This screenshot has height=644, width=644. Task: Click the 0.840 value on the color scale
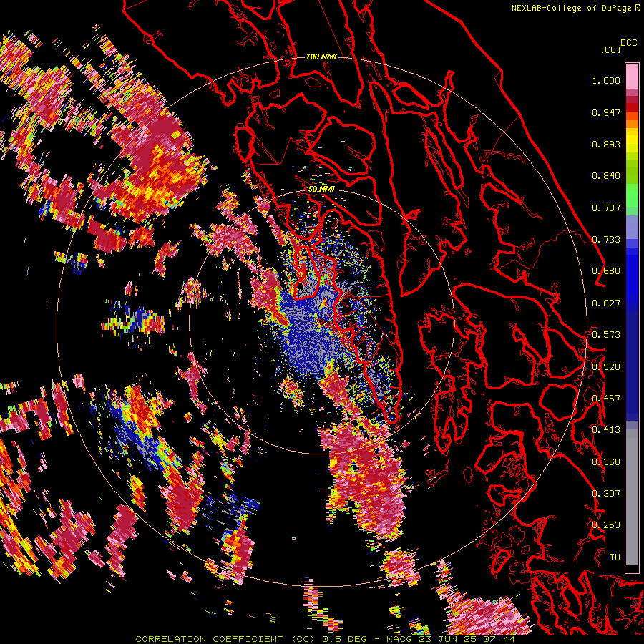coord(606,176)
